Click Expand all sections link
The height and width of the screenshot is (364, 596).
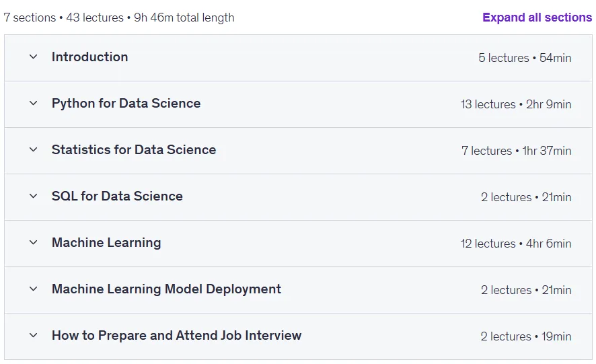(537, 17)
